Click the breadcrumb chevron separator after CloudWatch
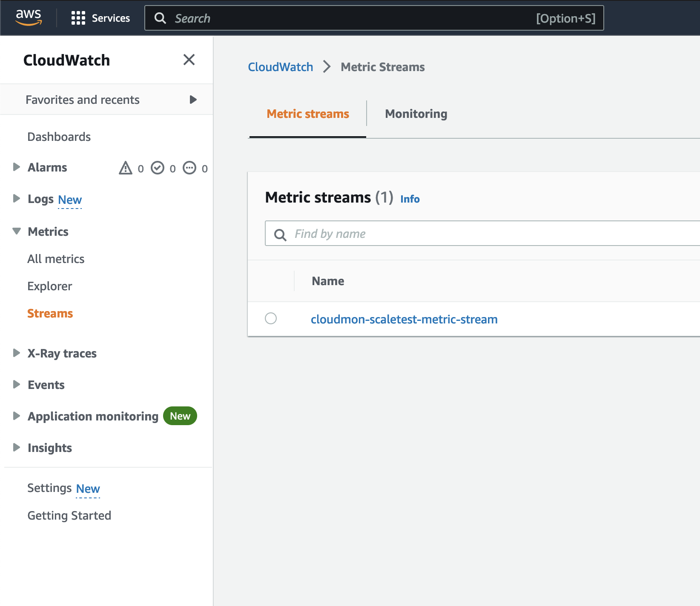Screen dimensions: 700x606 [x=327, y=67]
